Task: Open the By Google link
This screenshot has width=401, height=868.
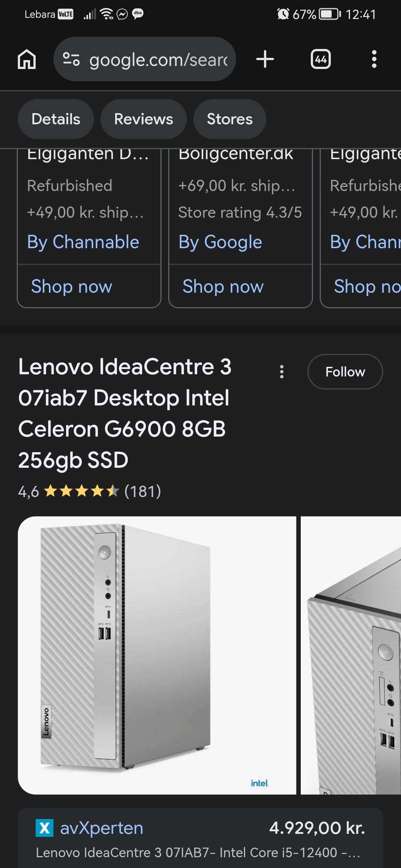Action: [220, 242]
